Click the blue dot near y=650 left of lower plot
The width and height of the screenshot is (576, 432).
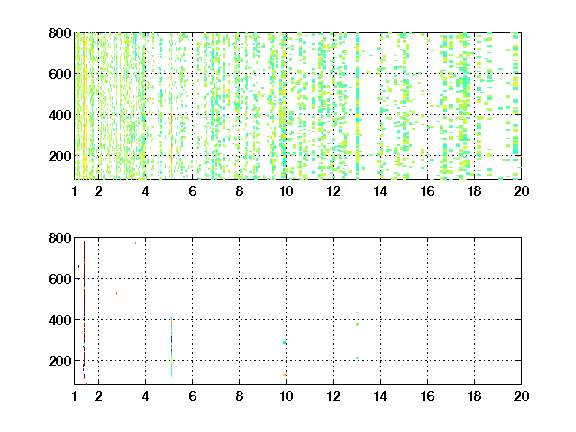[78, 267]
